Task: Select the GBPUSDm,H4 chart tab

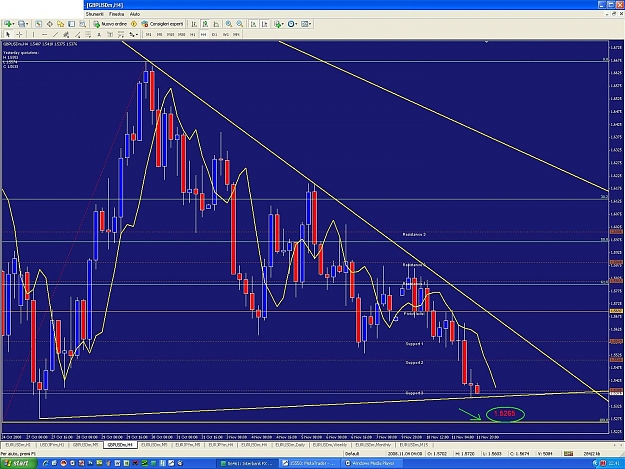Action: (120, 445)
